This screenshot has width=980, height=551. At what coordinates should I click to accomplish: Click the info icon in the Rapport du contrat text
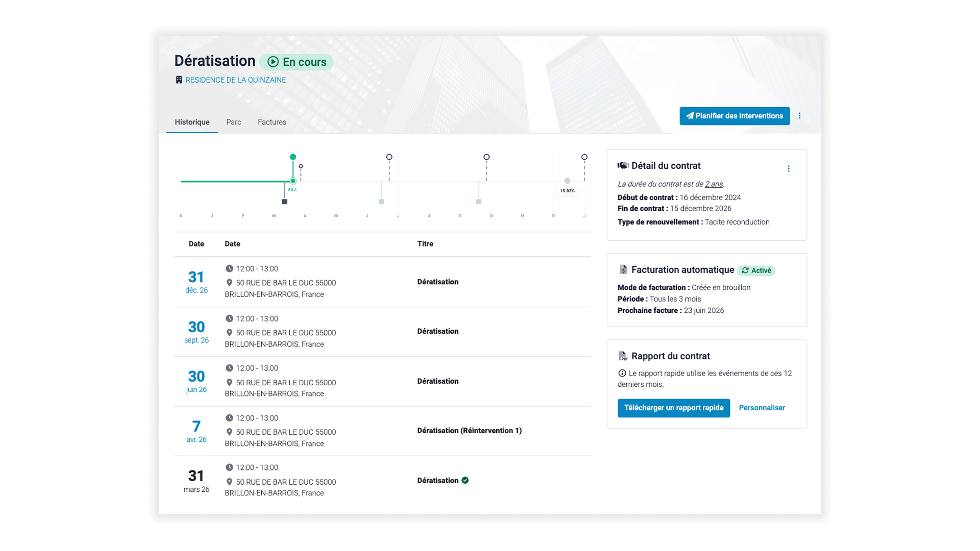(x=622, y=373)
